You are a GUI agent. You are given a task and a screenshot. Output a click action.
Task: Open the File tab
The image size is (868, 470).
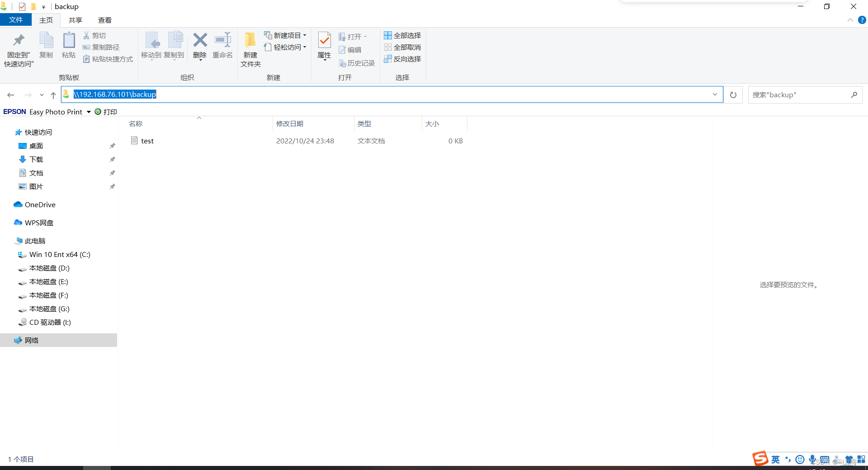[16, 20]
